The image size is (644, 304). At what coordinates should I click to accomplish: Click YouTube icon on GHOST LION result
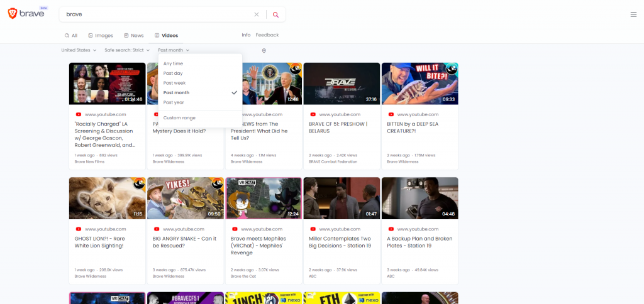79,229
